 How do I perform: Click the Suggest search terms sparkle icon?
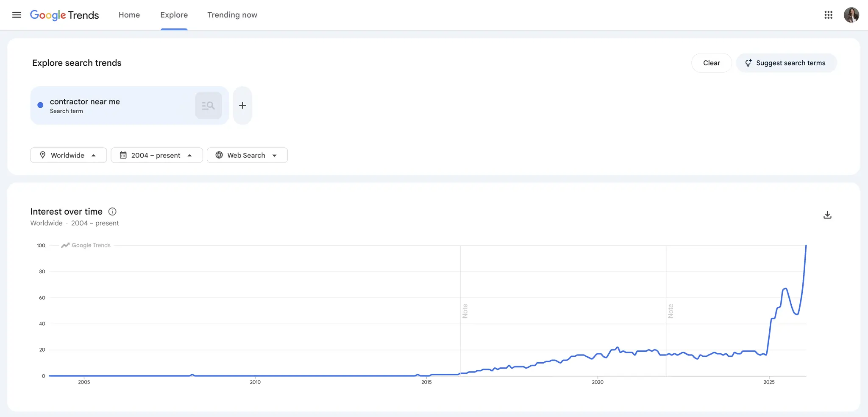[748, 63]
